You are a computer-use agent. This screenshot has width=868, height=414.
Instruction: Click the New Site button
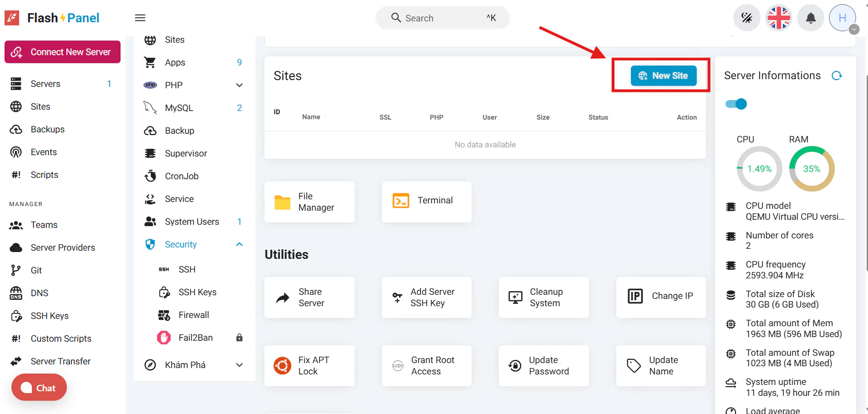(x=663, y=76)
